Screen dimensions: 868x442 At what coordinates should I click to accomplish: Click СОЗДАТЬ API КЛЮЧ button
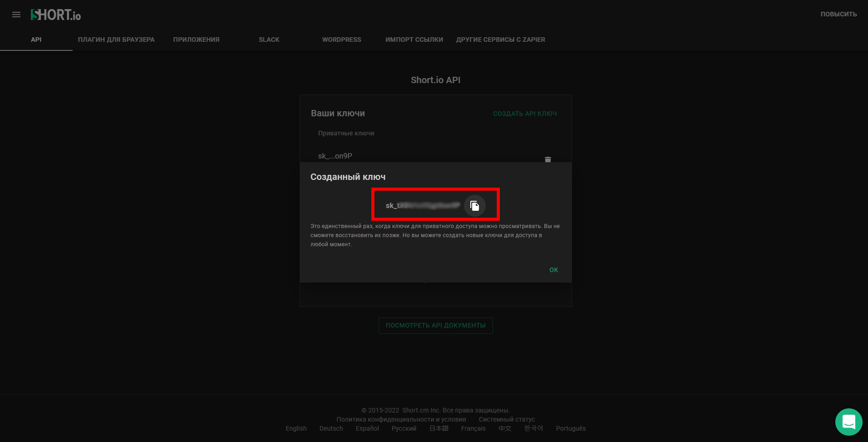pos(525,114)
